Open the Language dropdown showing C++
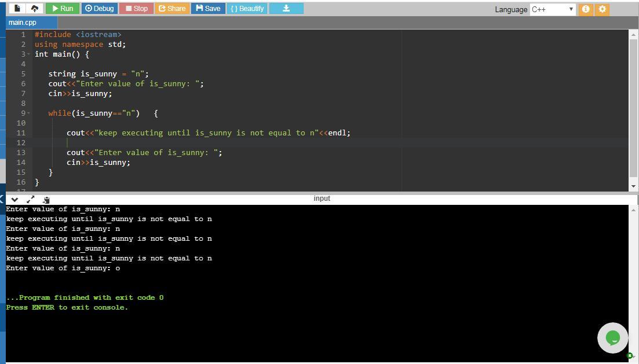 [x=553, y=9]
